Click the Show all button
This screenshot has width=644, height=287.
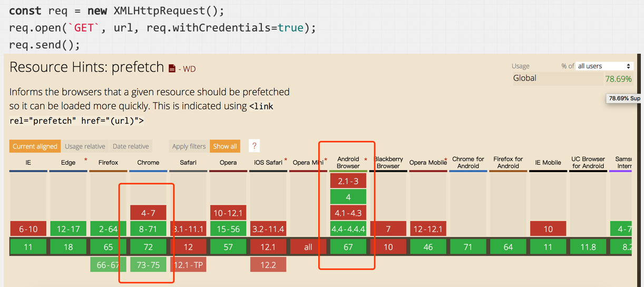225,146
